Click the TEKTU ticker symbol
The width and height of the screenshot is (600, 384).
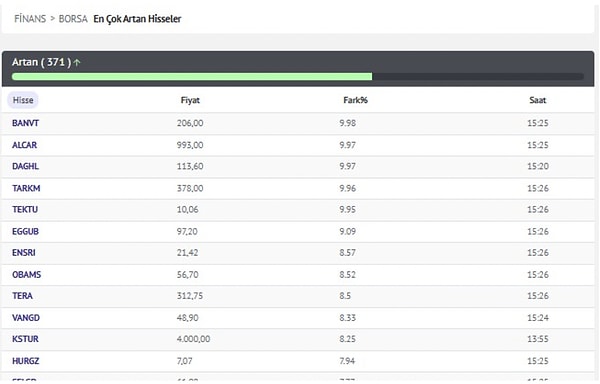[x=25, y=210]
